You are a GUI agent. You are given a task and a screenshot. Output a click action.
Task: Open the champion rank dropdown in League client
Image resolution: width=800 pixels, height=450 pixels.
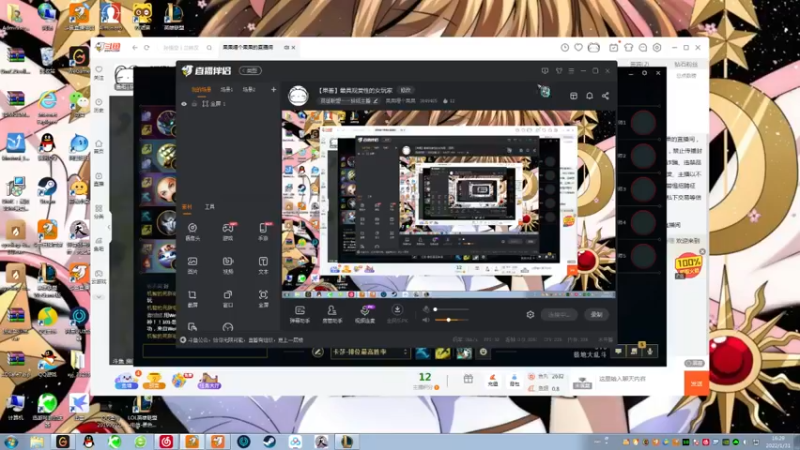pos(370,352)
